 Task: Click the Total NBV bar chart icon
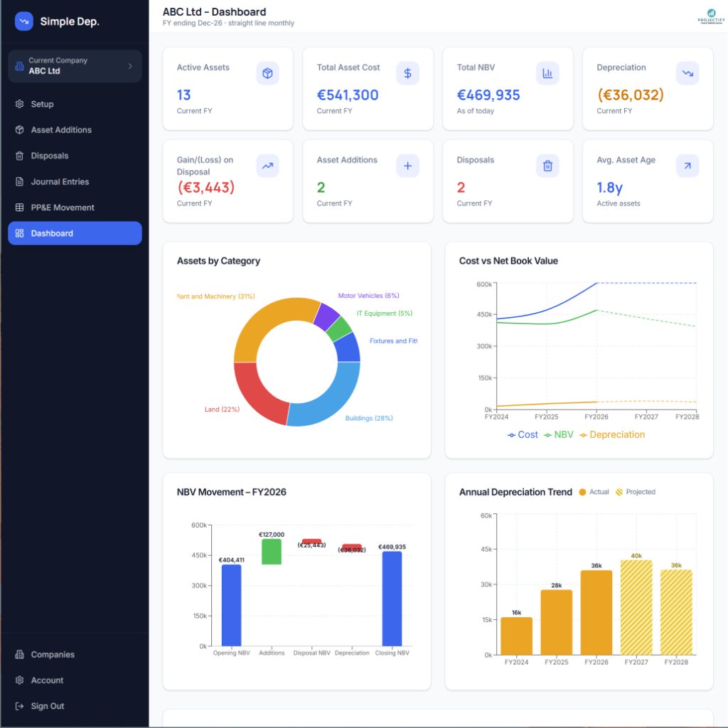click(547, 73)
